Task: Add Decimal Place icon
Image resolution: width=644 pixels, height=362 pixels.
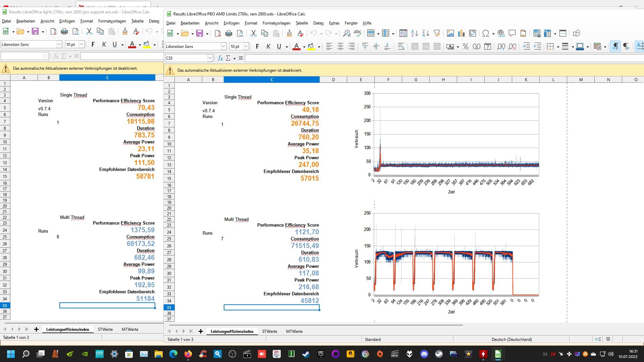Action: [501, 47]
